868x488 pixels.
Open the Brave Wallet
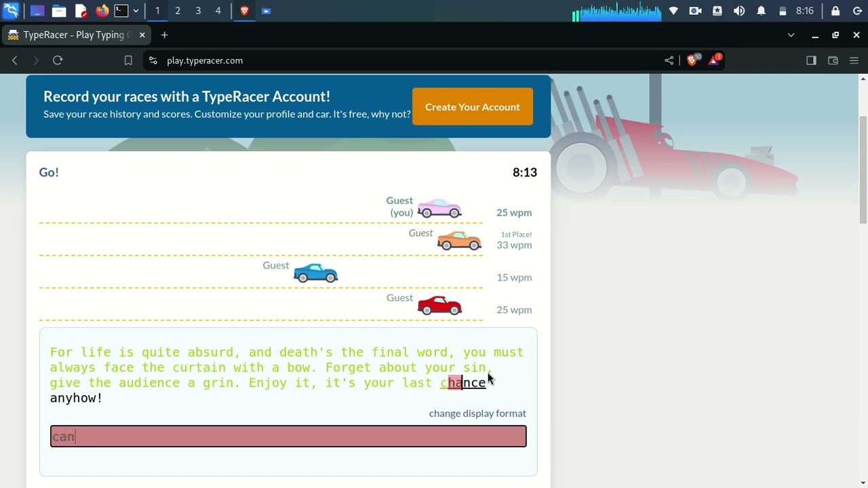click(833, 60)
